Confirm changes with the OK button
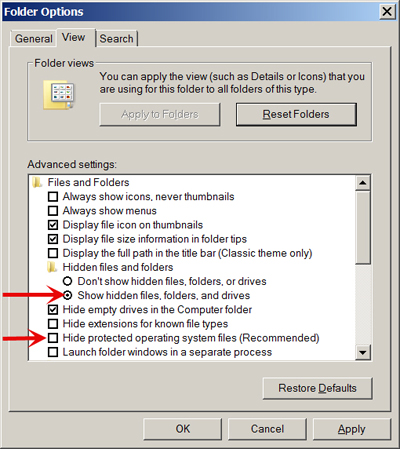 tap(183, 429)
